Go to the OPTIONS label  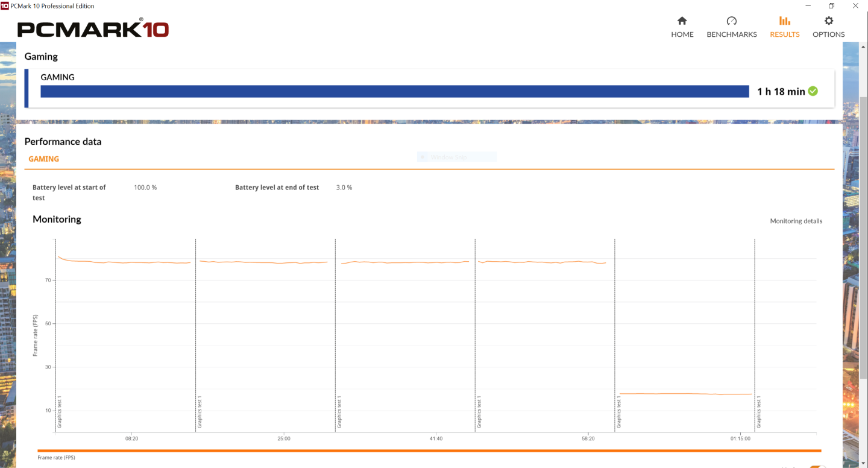tap(829, 34)
